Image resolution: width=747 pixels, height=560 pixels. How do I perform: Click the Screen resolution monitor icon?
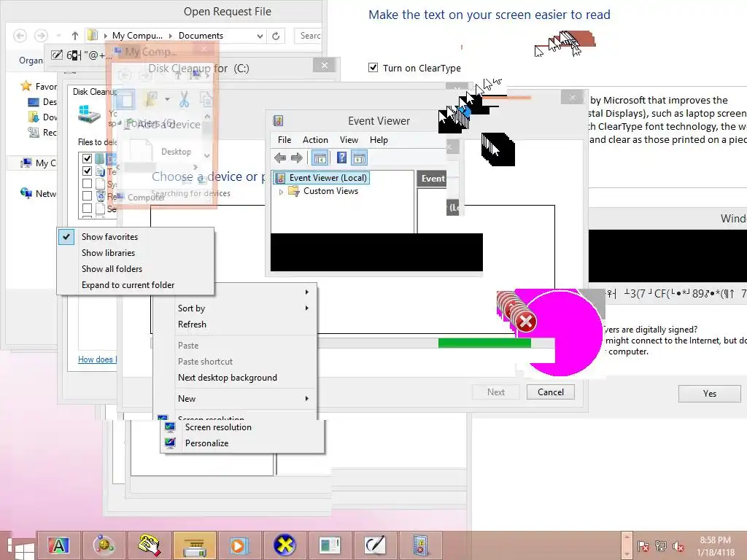point(169,427)
